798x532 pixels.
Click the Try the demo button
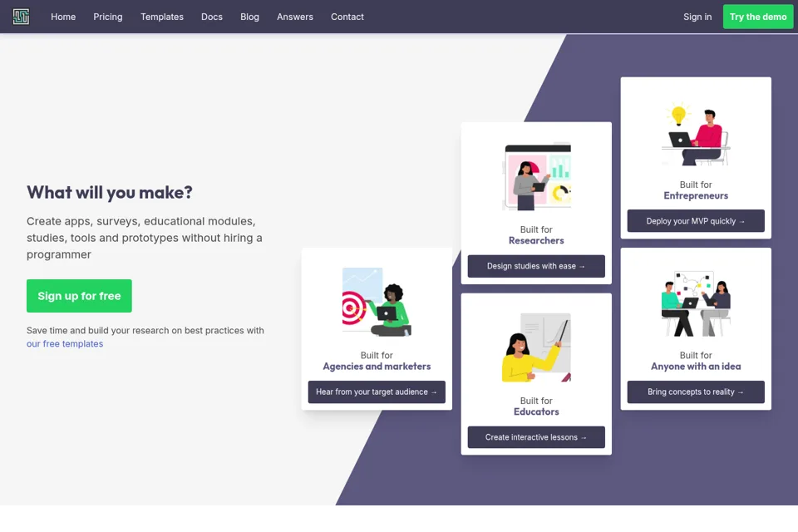[758, 17]
